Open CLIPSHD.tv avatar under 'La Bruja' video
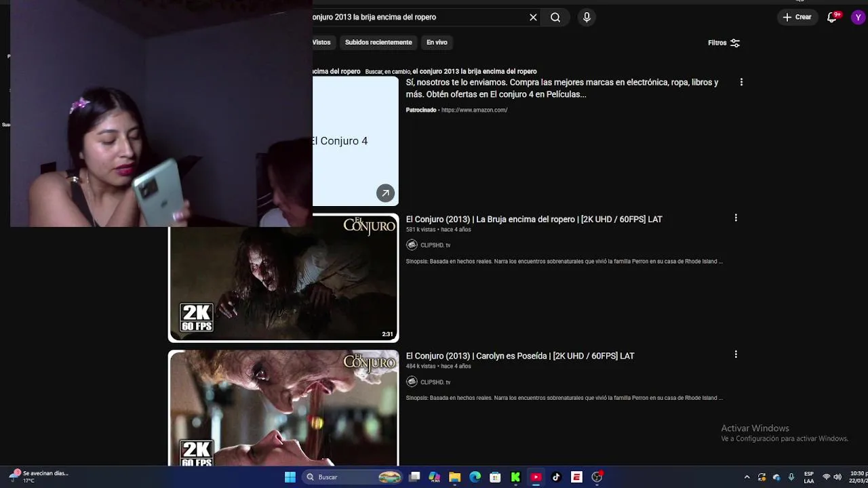 [412, 245]
